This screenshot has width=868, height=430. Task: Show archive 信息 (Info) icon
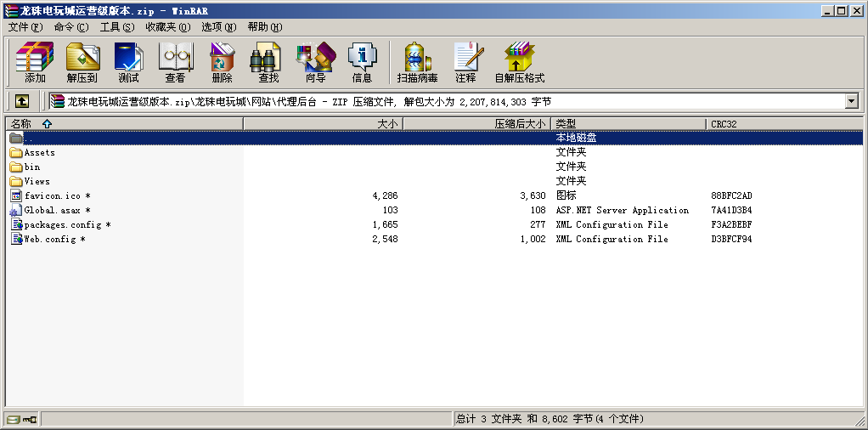pos(362,62)
